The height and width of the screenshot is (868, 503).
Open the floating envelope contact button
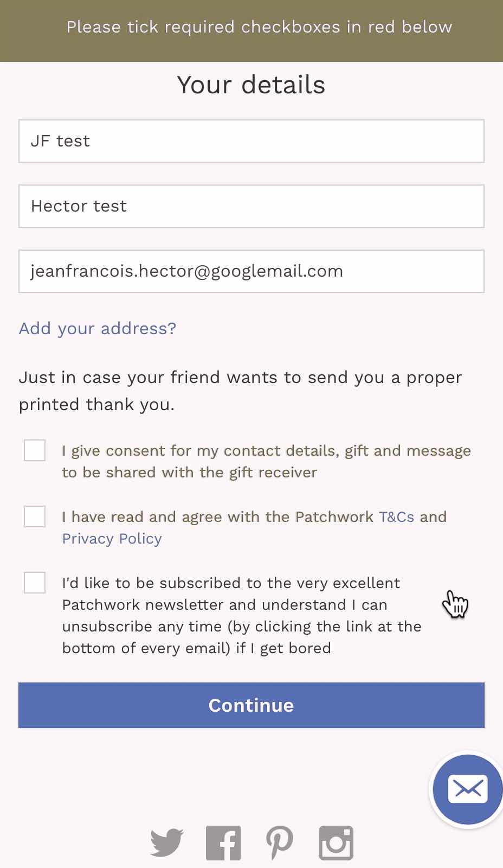pos(468,789)
